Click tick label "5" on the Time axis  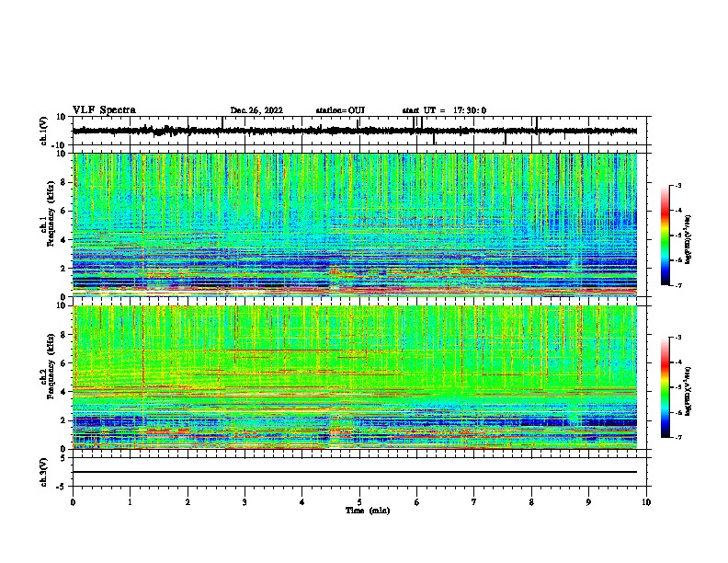(x=359, y=502)
